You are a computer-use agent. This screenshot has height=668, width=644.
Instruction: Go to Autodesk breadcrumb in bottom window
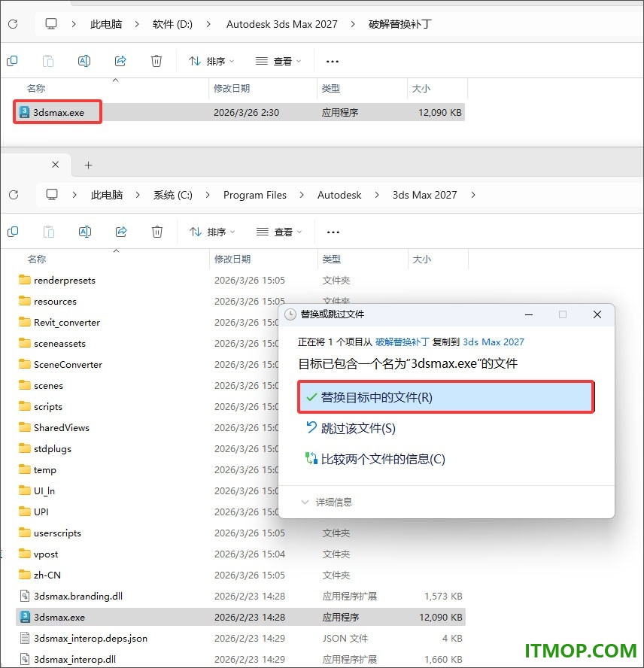click(339, 195)
